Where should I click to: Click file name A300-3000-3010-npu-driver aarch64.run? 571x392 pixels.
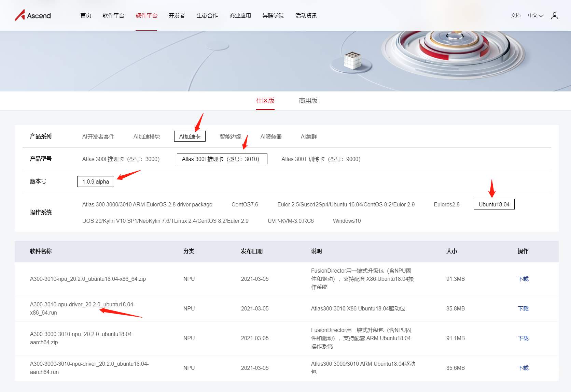(89, 368)
